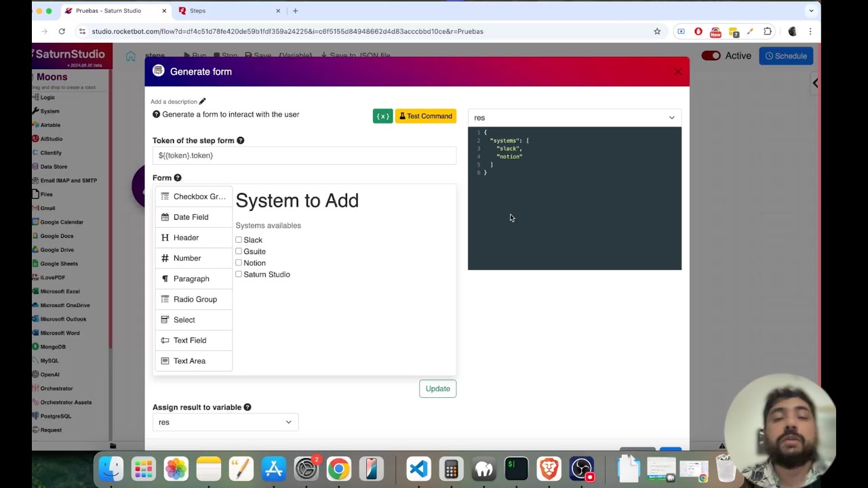868x488 pixels.
Task: Click the pencil icon beside Add a description
Action: (202, 102)
